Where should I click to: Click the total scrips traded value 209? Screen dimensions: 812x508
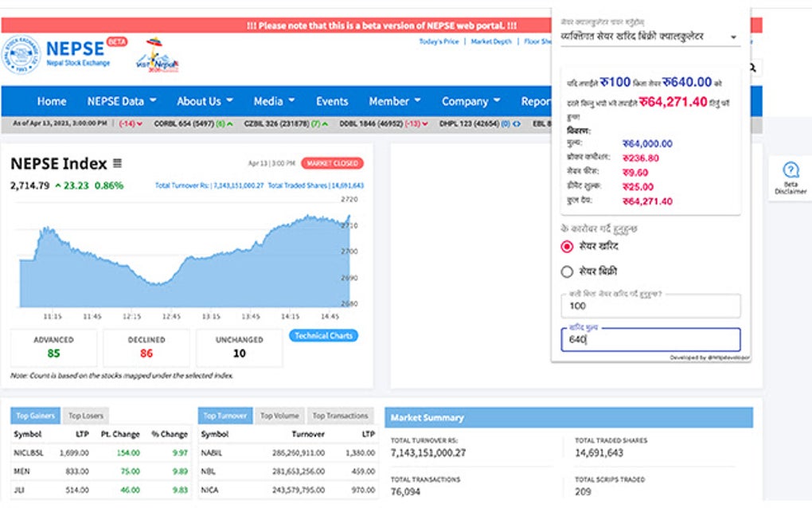(583, 491)
